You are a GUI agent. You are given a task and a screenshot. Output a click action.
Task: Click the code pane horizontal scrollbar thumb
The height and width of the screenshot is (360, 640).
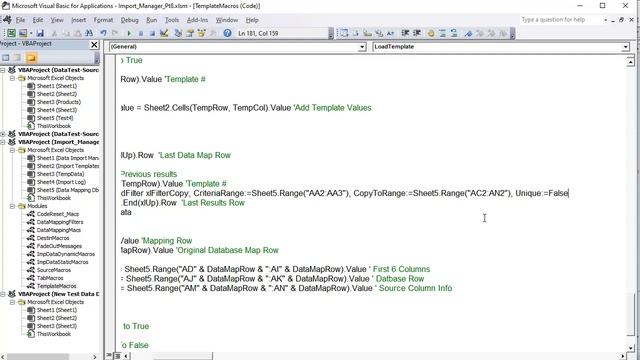[x=182, y=356]
